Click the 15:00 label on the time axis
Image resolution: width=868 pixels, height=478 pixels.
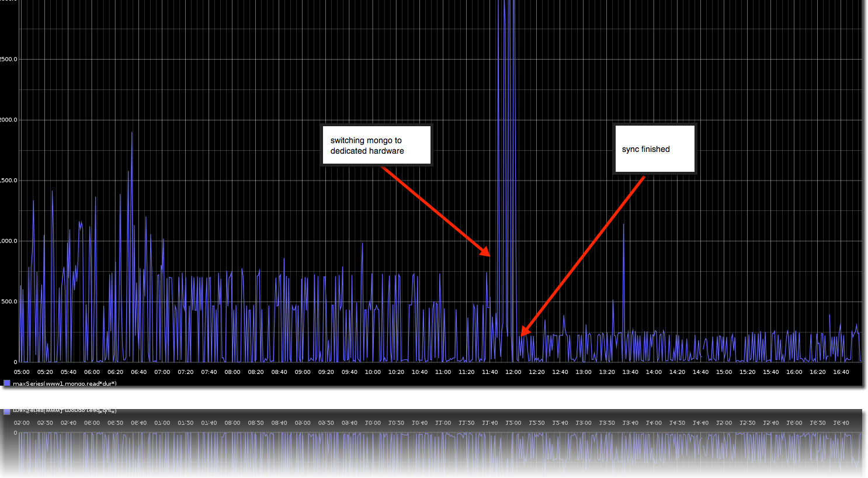tap(724, 372)
